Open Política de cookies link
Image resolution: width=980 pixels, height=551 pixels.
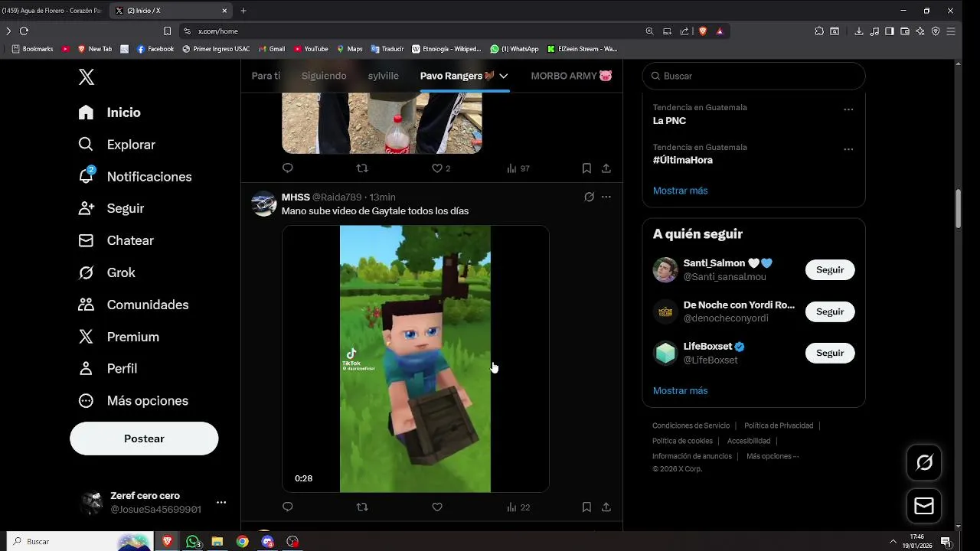pos(682,441)
